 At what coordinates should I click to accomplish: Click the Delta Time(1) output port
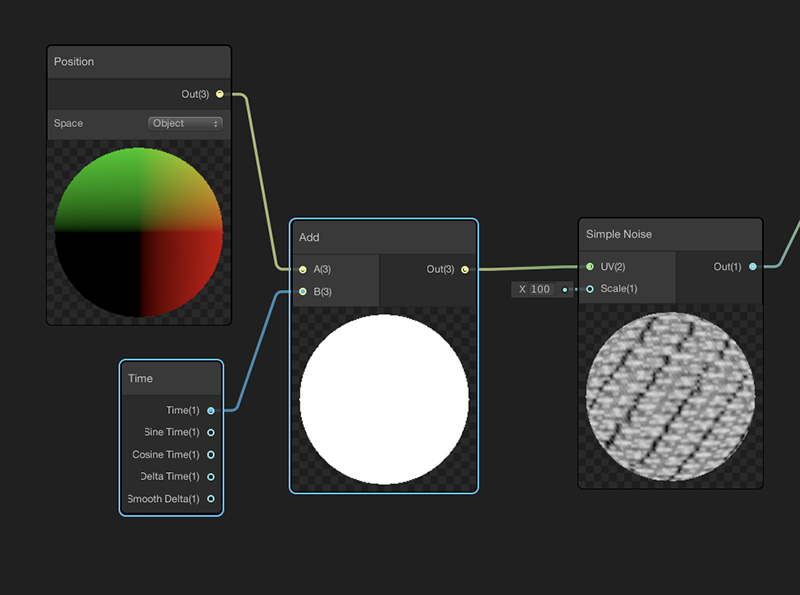pos(210,476)
